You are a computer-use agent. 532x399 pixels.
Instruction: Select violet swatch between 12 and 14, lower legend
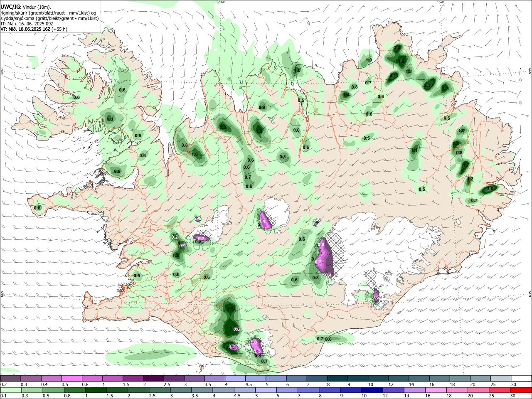[393, 390]
